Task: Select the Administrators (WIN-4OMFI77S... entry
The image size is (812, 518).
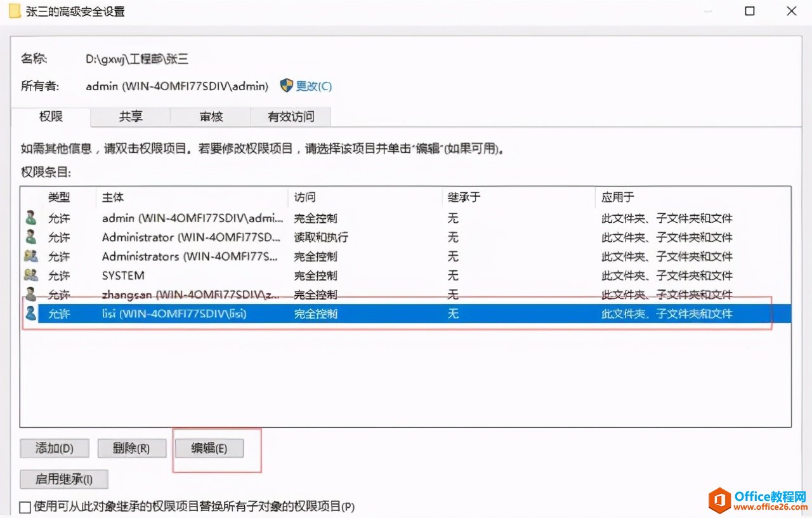Action: point(406,256)
